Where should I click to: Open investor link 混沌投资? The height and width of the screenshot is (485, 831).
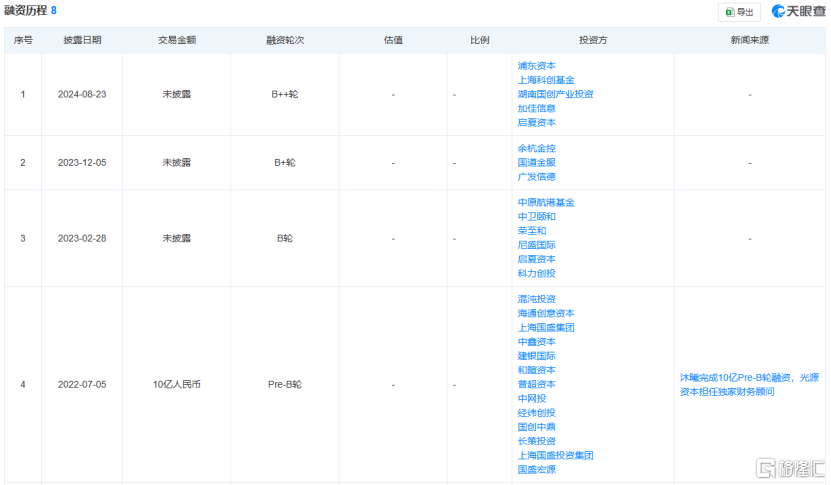tap(536, 299)
